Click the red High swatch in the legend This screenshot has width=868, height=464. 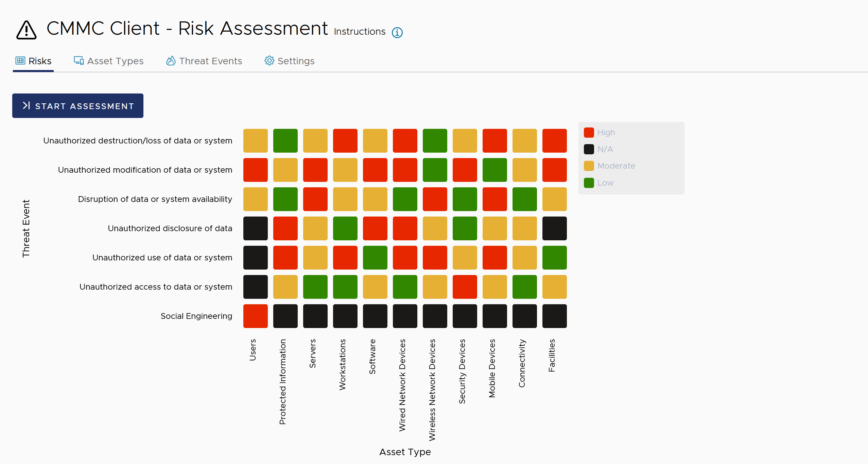pyautogui.click(x=588, y=132)
